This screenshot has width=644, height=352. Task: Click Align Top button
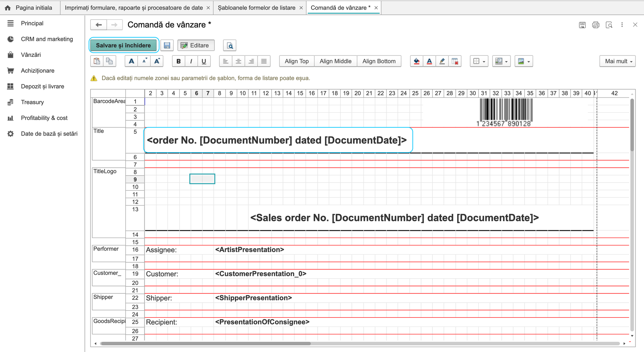pos(297,61)
